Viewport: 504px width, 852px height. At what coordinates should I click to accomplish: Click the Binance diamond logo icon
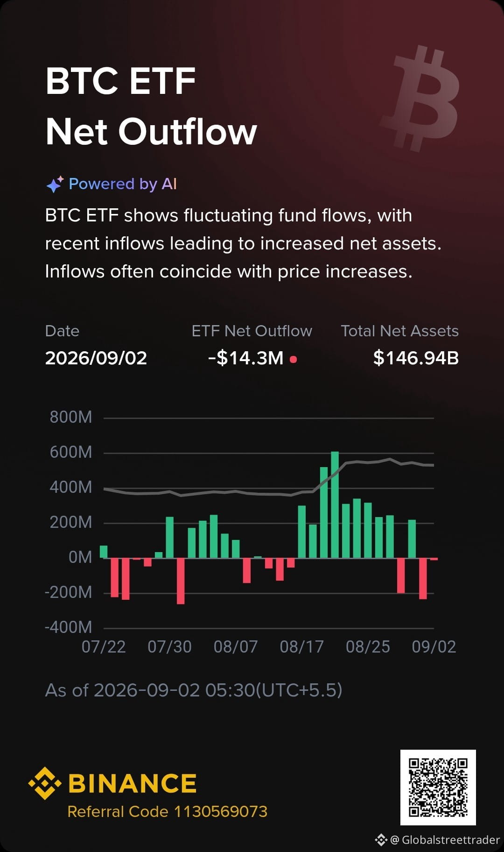pyautogui.click(x=45, y=783)
